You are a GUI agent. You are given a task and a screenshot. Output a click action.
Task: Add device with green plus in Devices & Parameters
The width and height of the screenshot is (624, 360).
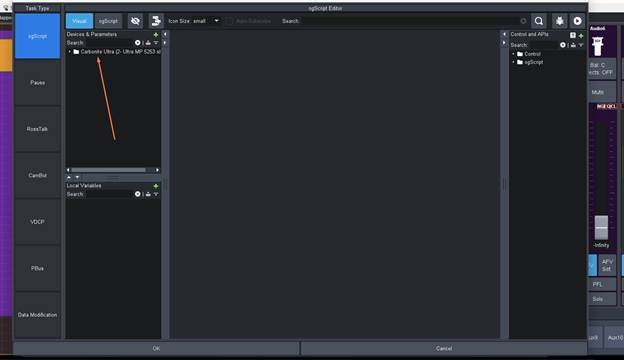(x=156, y=35)
